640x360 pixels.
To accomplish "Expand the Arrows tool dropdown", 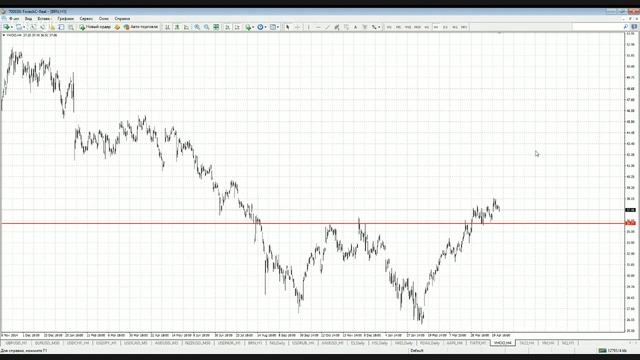I will pos(379,27).
